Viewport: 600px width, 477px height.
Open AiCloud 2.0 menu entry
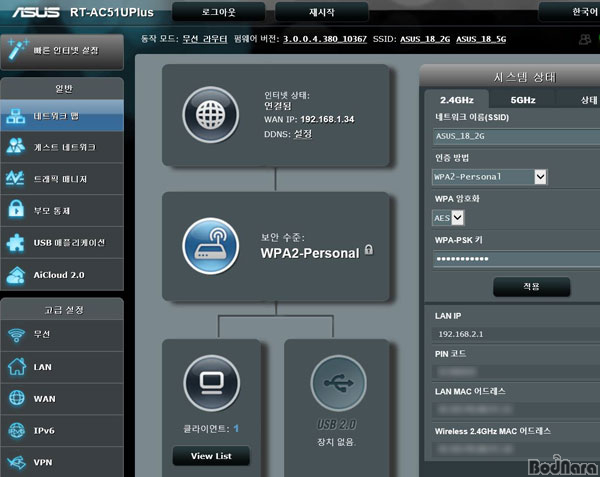(x=62, y=275)
